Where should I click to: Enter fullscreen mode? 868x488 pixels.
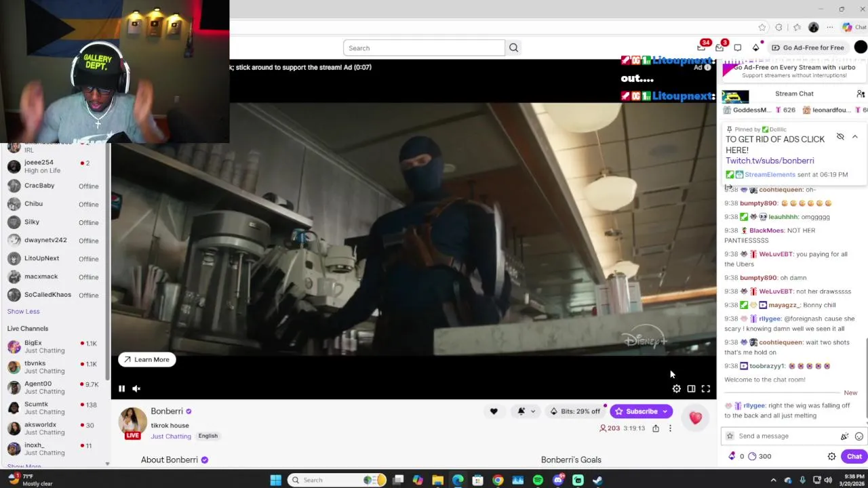706,389
